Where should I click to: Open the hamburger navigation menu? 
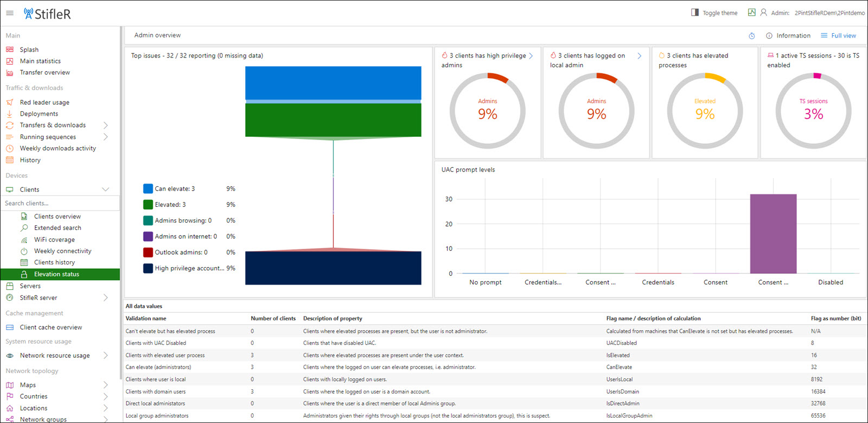point(10,13)
